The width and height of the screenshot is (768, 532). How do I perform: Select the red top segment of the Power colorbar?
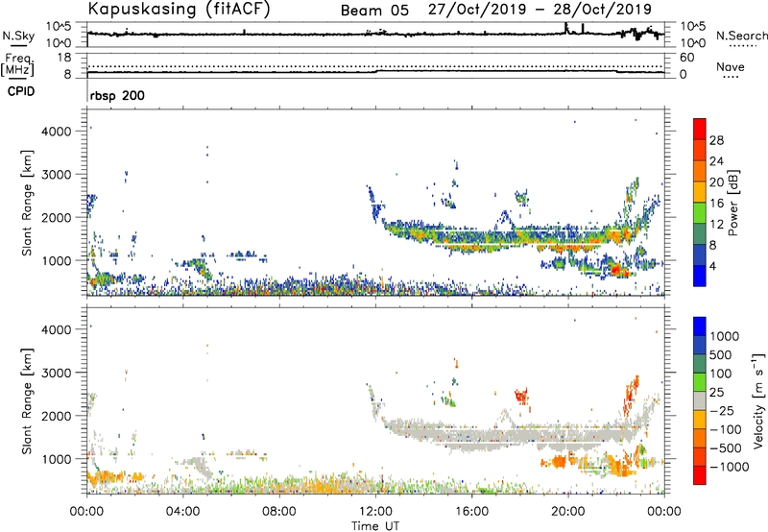(x=700, y=129)
